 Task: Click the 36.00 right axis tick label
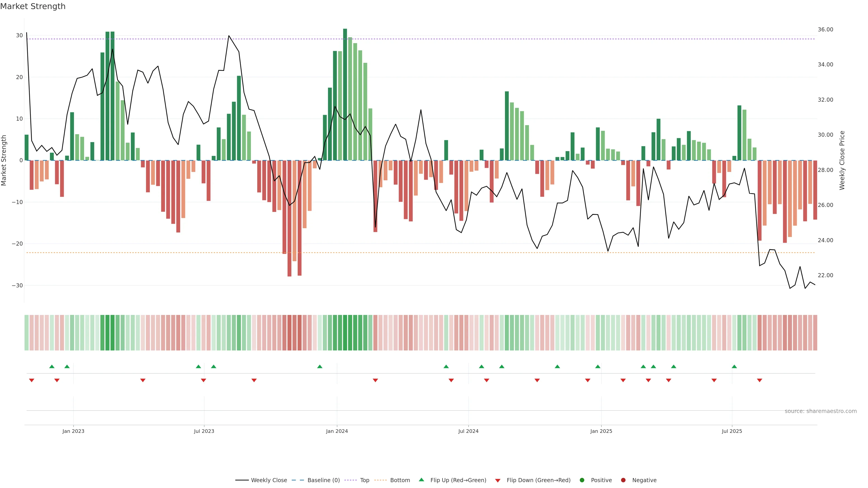pyautogui.click(x=825, y=30)
